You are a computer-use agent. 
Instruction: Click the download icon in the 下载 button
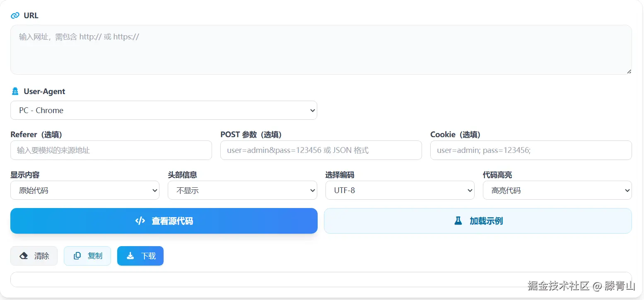130,256
